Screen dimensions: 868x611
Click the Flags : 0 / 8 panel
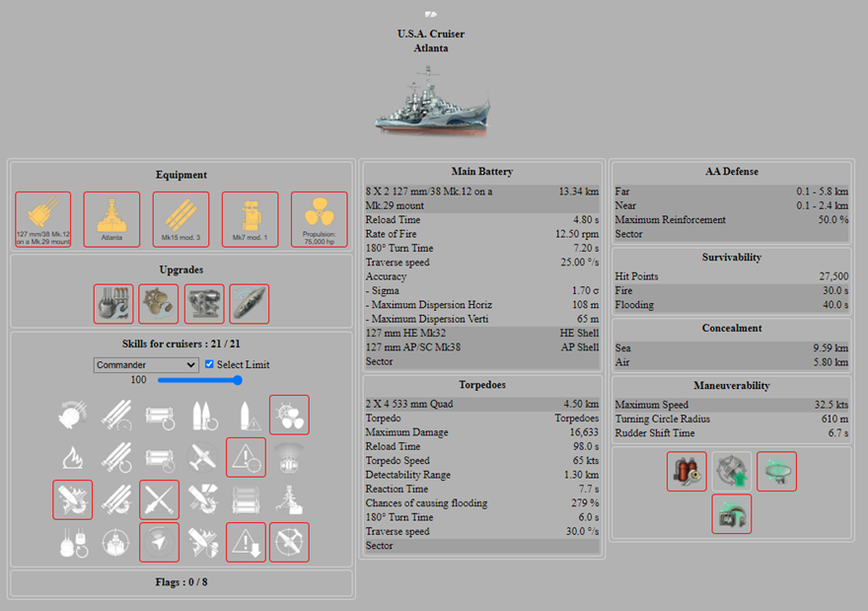click(x=181, y=582)
